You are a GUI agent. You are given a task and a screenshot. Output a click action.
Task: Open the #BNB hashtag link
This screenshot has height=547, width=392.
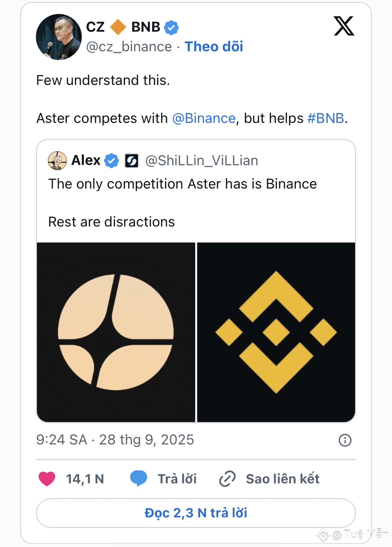[326, 118]
